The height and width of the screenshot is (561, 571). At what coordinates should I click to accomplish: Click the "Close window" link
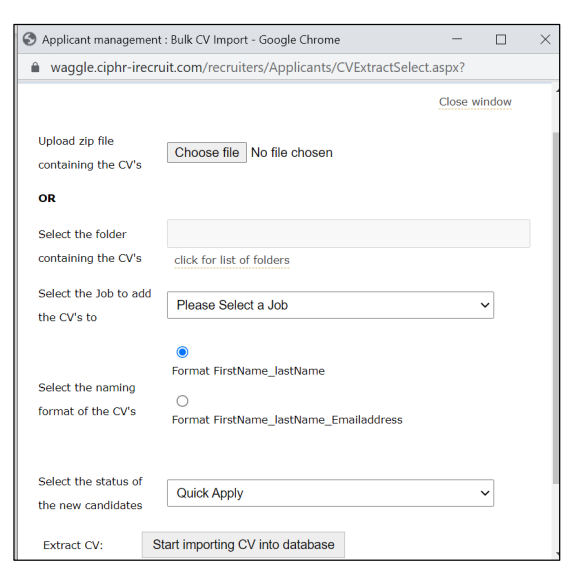(475, 102)
